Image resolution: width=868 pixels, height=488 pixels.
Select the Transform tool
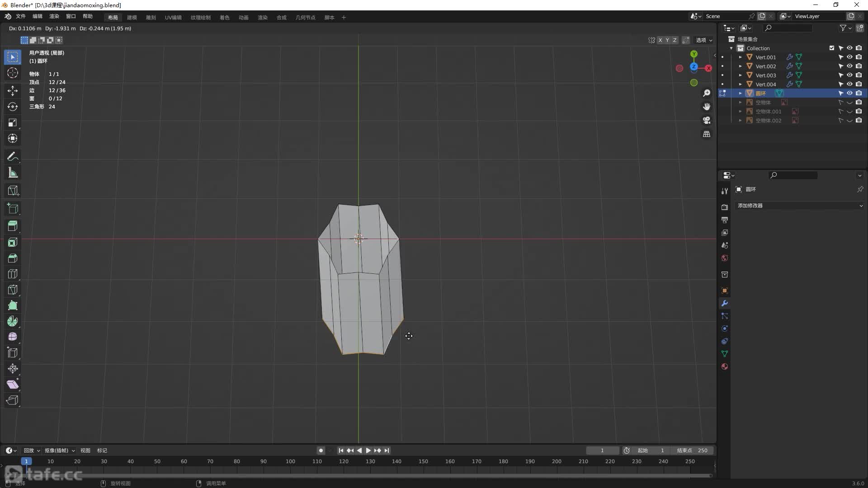click(x=13, y=138)
